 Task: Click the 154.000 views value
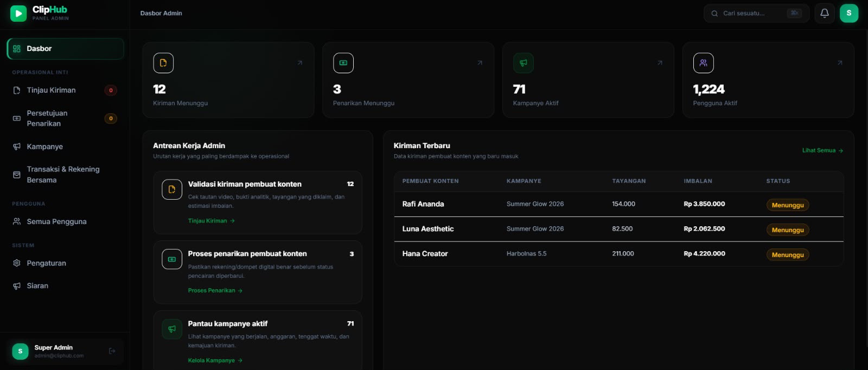click(x=623, y=204)
